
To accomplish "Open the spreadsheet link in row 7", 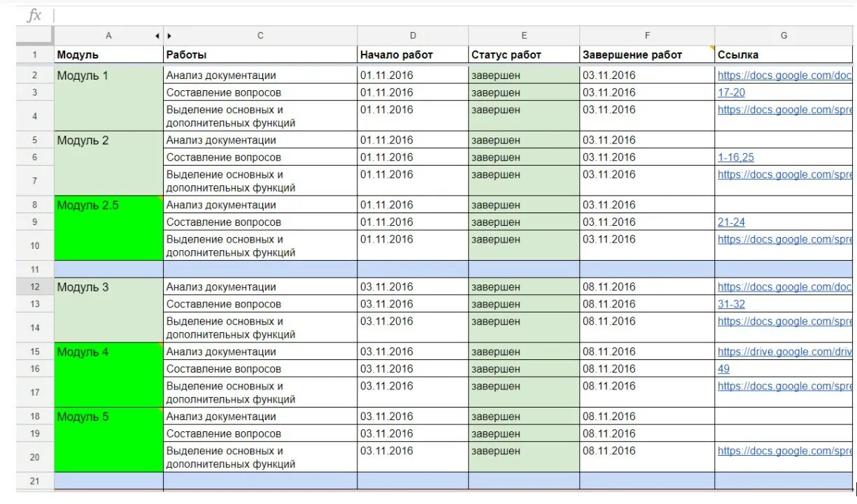I will click(785, 175).
